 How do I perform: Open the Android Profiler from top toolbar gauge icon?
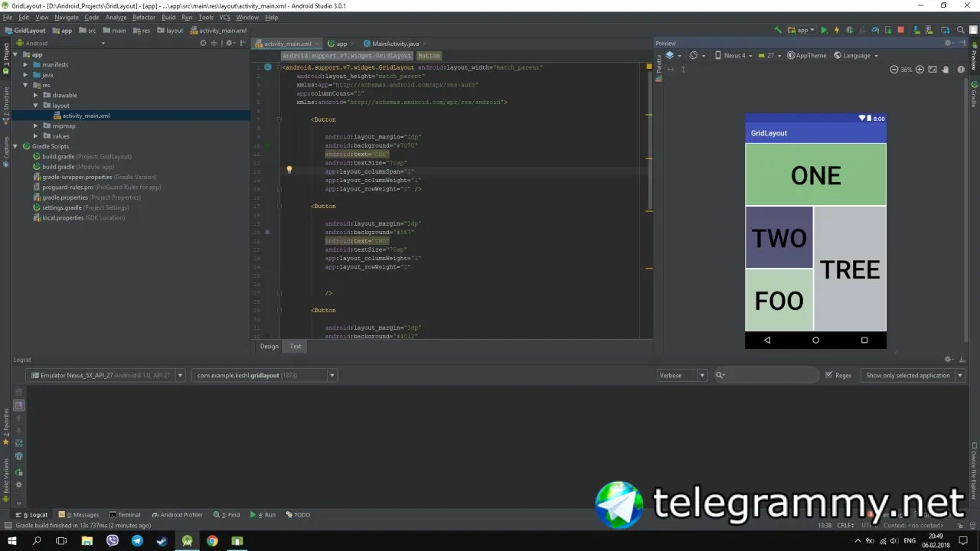click(x=875, y=31)
